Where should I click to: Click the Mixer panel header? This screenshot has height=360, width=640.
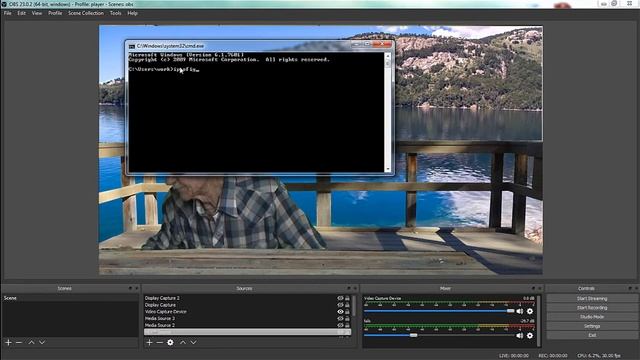pos(452,288)
